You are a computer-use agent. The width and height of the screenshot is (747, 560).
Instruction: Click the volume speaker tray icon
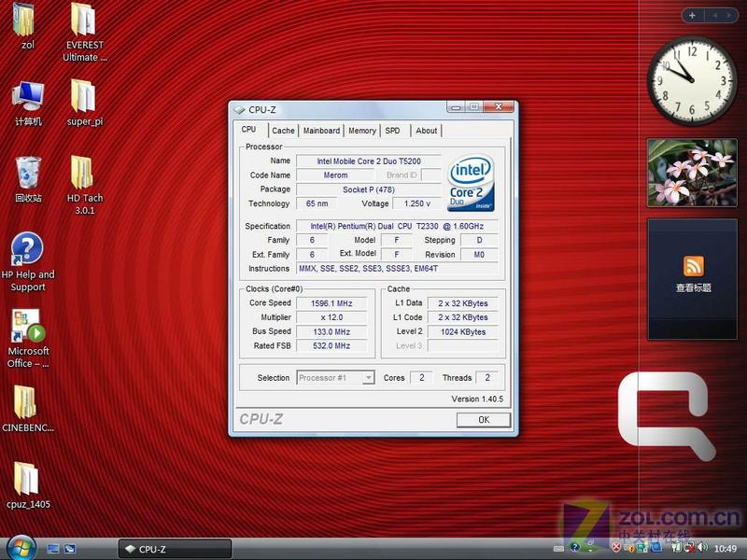pyautogui.click(x=703, y=548)
